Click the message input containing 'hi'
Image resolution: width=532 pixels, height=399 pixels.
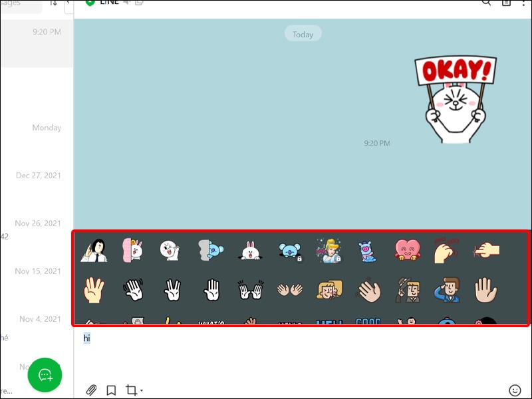tap(302, 354)
